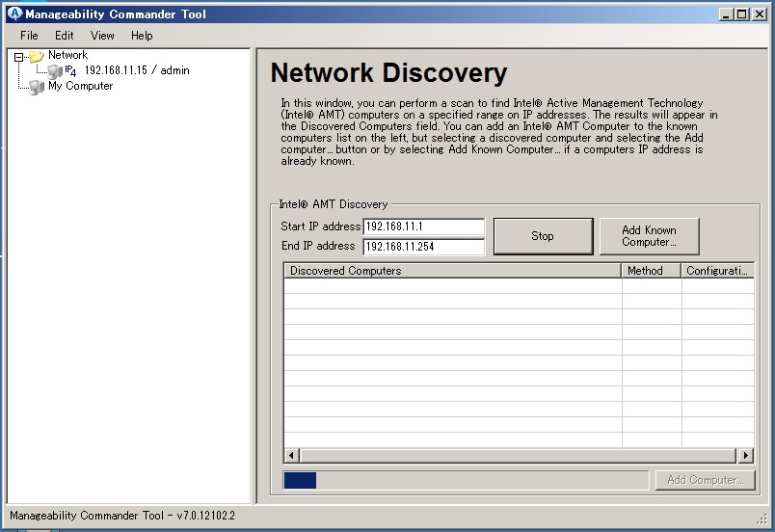775x532 pixels.
Task: Click the Configuration column header
Action: [718, 271]
